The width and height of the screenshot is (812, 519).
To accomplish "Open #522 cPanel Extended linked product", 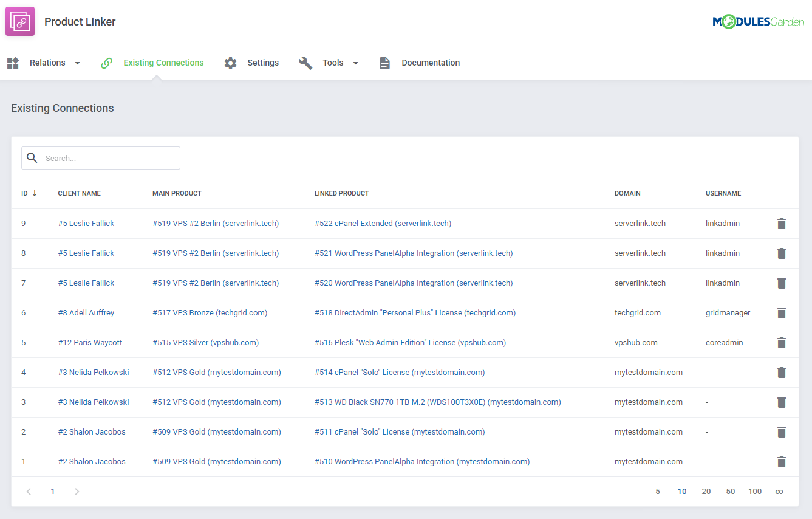I will tap(383, 224).
